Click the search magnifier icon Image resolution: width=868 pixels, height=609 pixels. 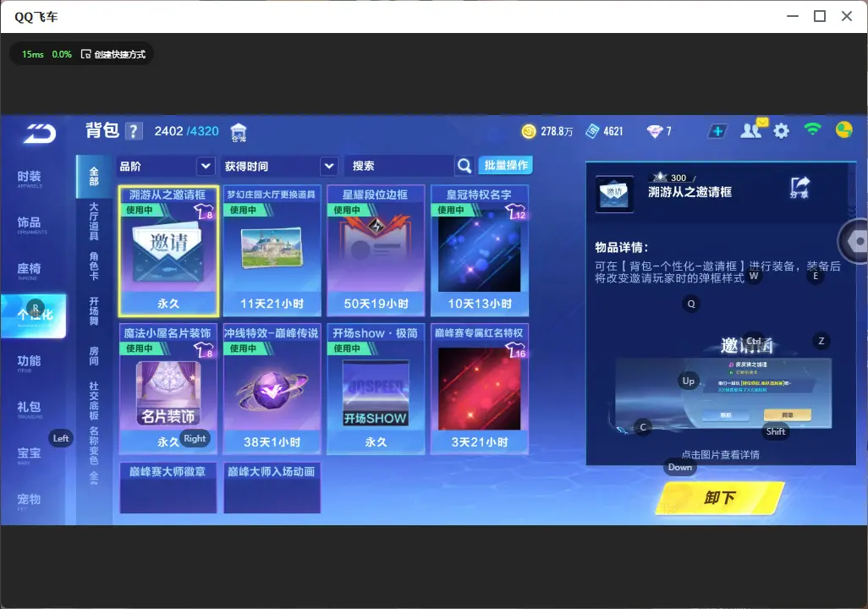click(464, 166)
